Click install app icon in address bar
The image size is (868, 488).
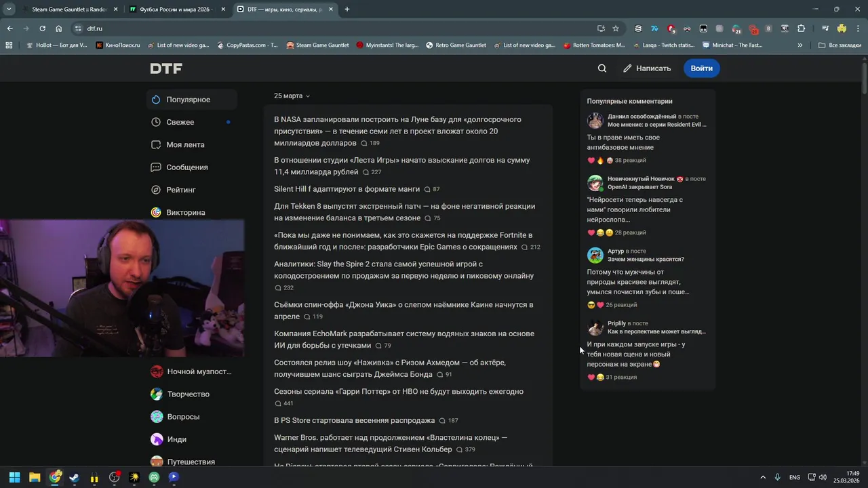click(x=601, y=28)
